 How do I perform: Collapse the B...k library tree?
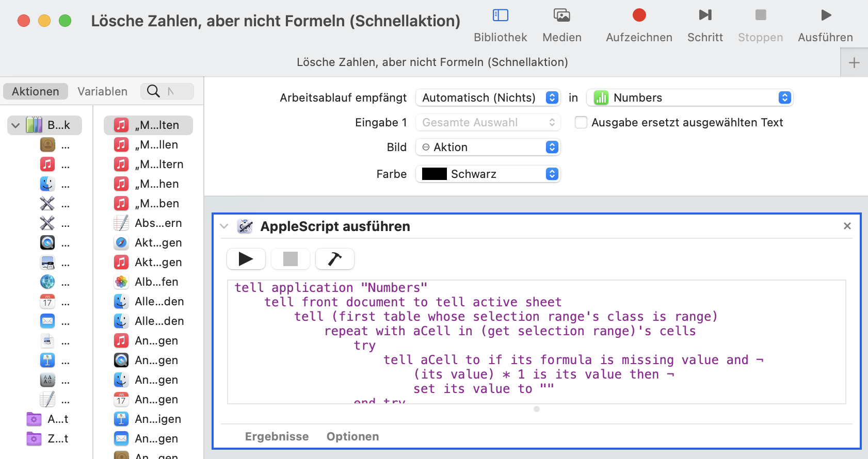tap(15, 125)
